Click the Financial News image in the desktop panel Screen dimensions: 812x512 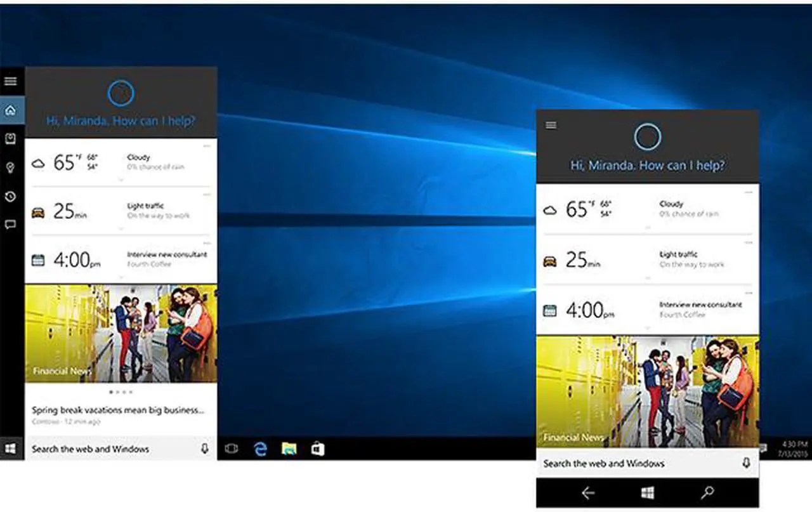pos(121,333)
